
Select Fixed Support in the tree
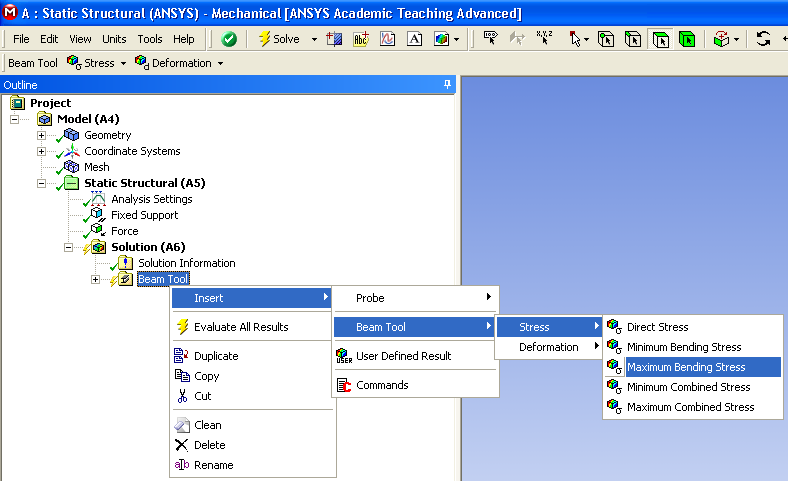(145, 215)
